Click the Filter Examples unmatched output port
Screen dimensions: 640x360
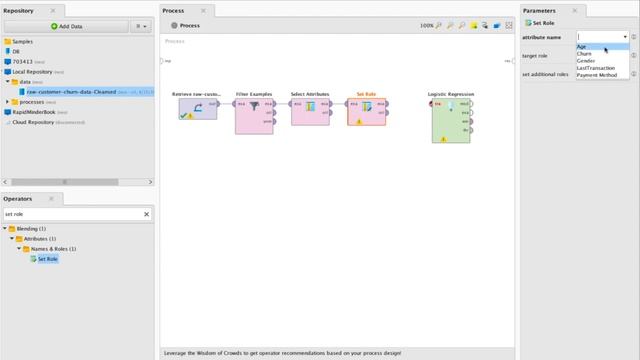point(274,121)
